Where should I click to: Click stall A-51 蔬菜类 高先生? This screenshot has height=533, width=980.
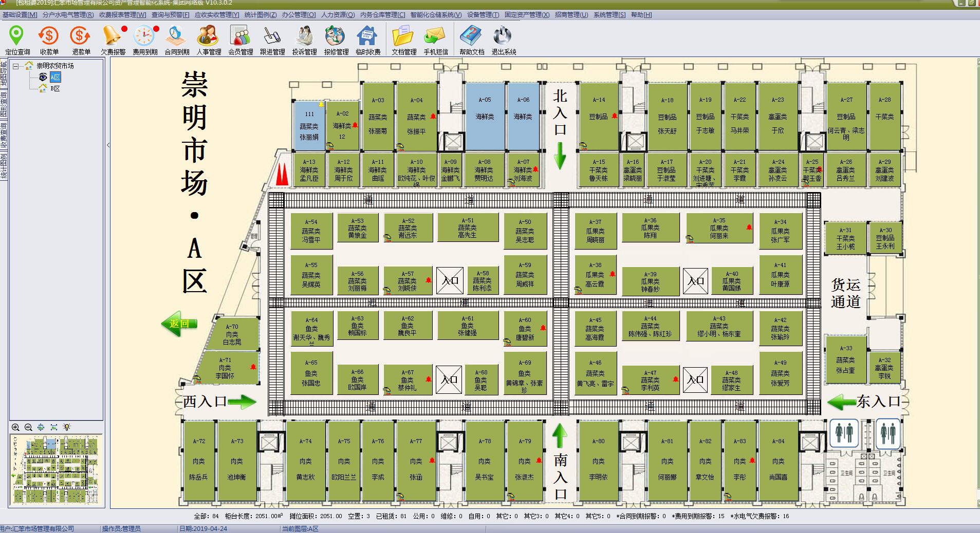click(468, 227)
